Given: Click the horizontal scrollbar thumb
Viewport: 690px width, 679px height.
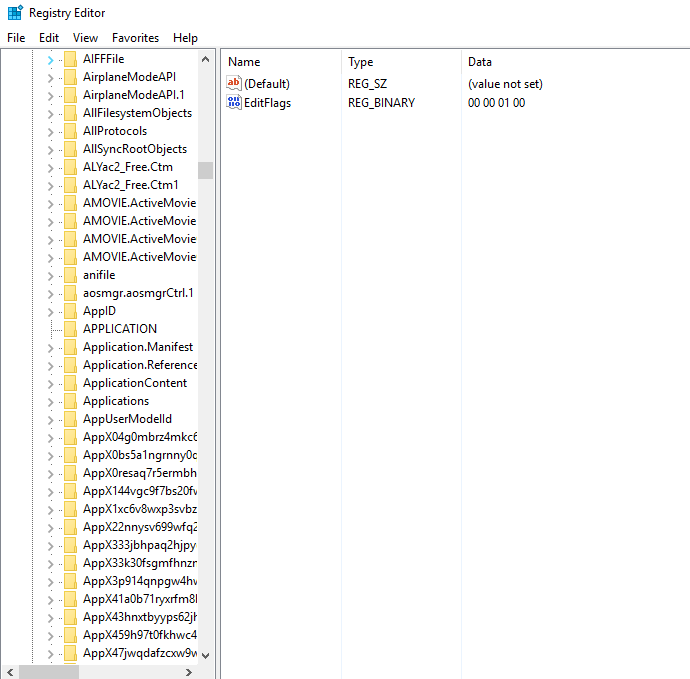Looking at the screenshot, I should point(49,672).
